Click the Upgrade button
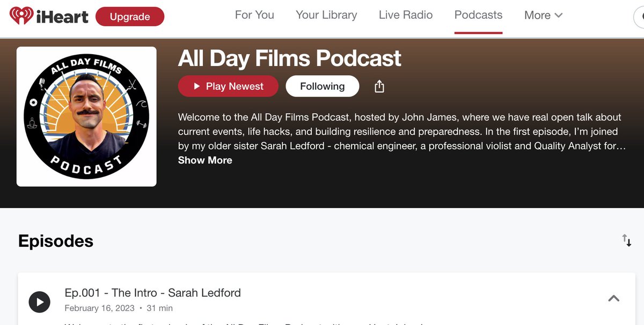Screen dimensions: 644x325 click(130, 17)
